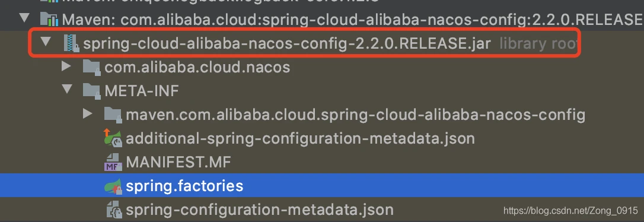644x222 pixels.
Task: Click the Maven library bar-chart icon
Action: [x=49, y=20]
